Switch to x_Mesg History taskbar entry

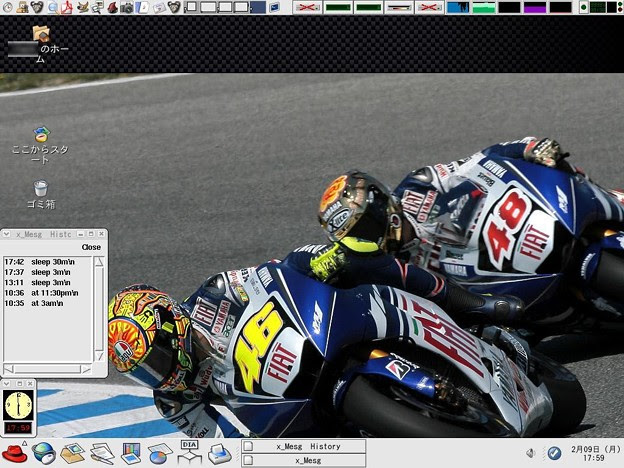point(304,447)
